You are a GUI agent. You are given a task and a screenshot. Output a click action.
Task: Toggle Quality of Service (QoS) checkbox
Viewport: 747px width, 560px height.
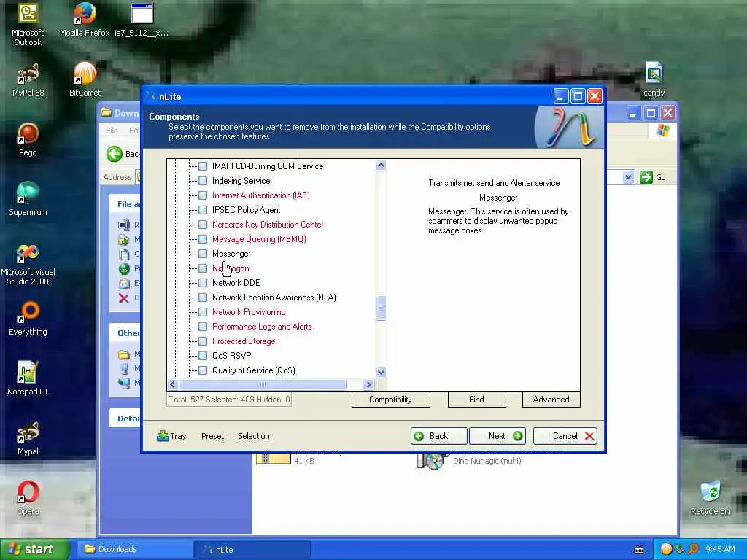203,370
